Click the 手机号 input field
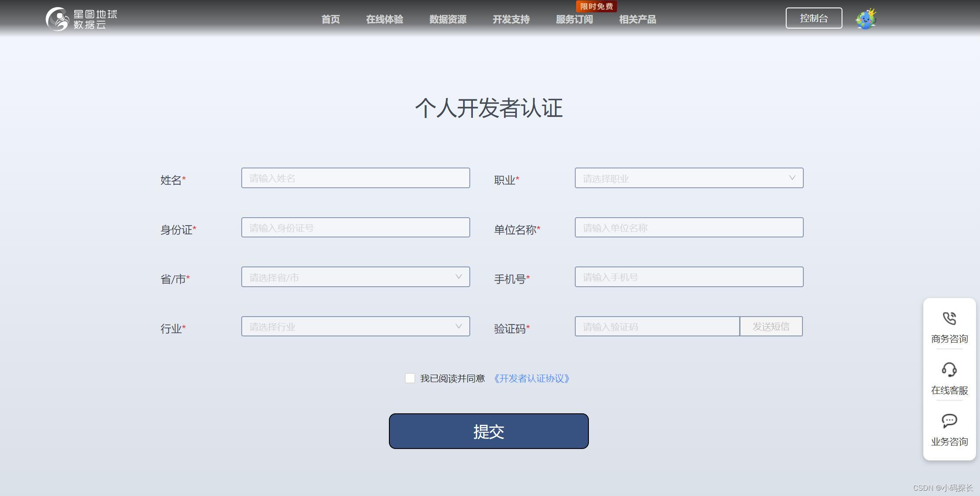Image resolution: width=980 pixels, height=496 pixels. click(x=689, y=277)
